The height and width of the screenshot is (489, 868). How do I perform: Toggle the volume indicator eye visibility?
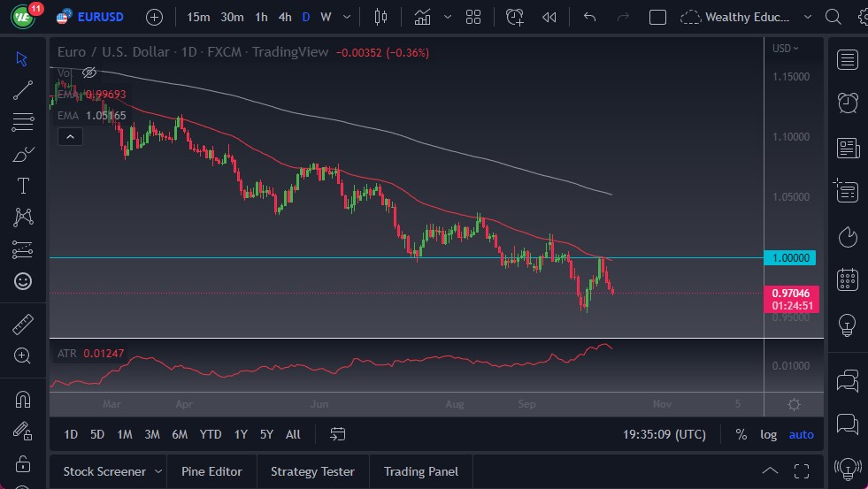[x=89, y=73]
